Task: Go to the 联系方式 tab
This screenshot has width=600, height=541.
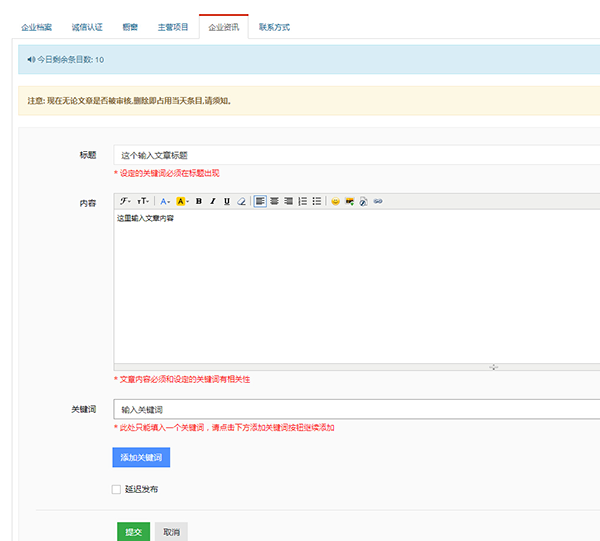Action: 274,27
